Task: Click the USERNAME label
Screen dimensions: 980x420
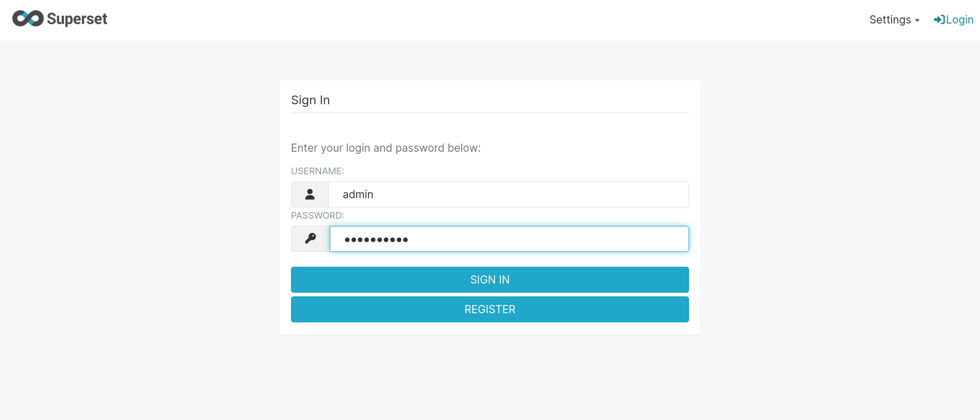Action: pos(317,171)
